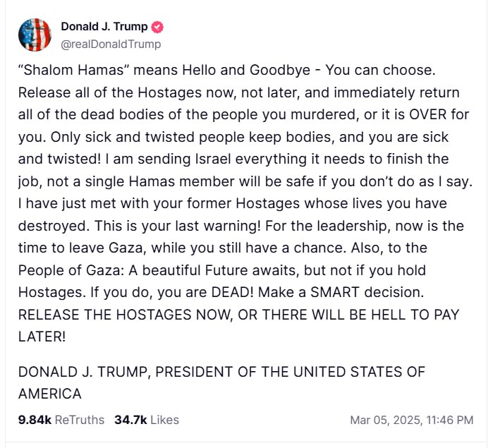Open the profile avatar picture
Viewport: 493px width, 448px height.
coord(35,35)
